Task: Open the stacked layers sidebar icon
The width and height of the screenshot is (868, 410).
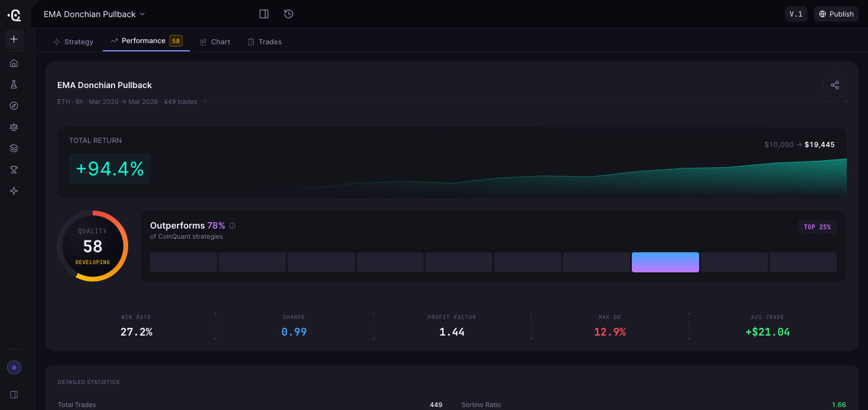Action: pos(14,148)
